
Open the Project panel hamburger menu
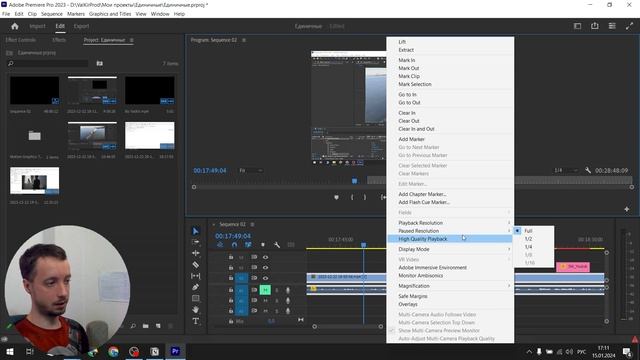[x=131, y=40]
